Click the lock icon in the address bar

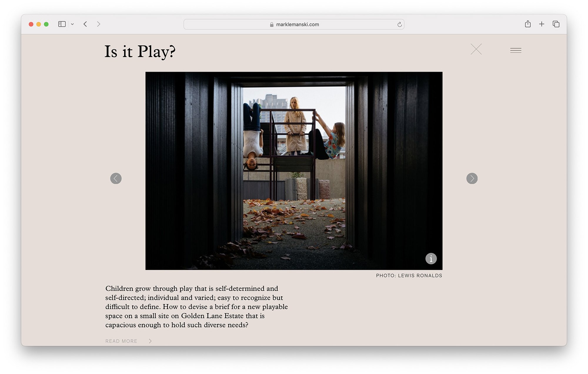(272, 24)
